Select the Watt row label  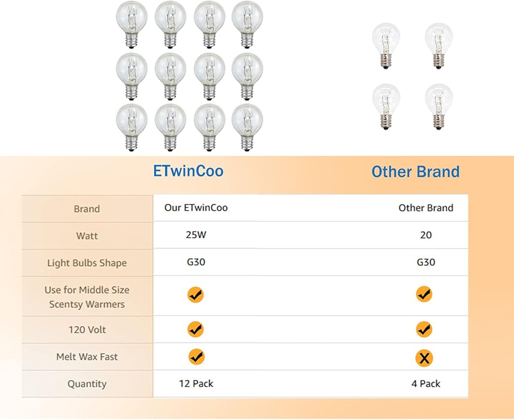pos(86,236)
